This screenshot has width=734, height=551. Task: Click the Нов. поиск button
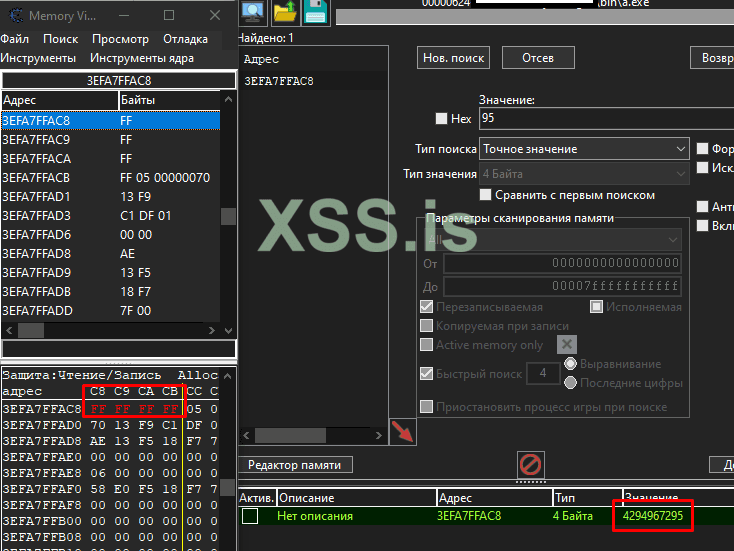pos(453,58)
